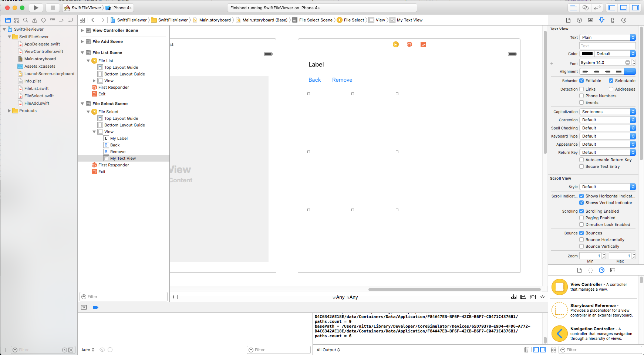Select Remove button in outline

point(118,152)
